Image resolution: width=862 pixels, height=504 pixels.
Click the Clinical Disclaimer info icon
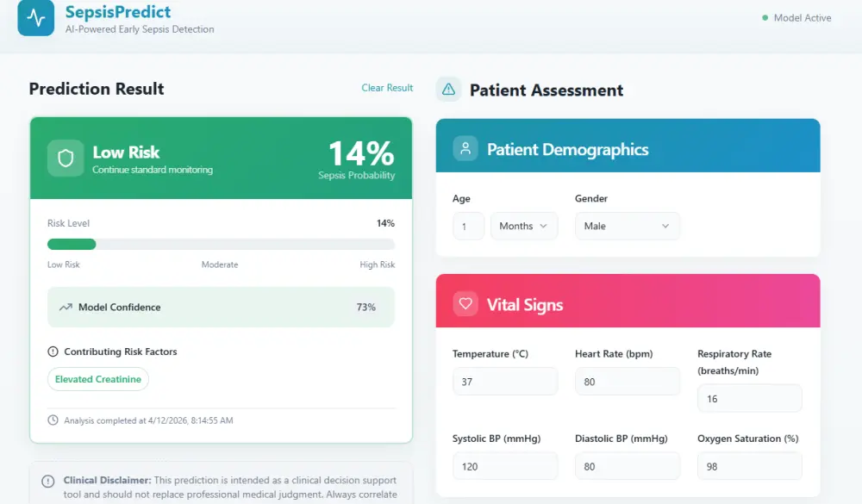pyautogui.click(x=48, y=481)
